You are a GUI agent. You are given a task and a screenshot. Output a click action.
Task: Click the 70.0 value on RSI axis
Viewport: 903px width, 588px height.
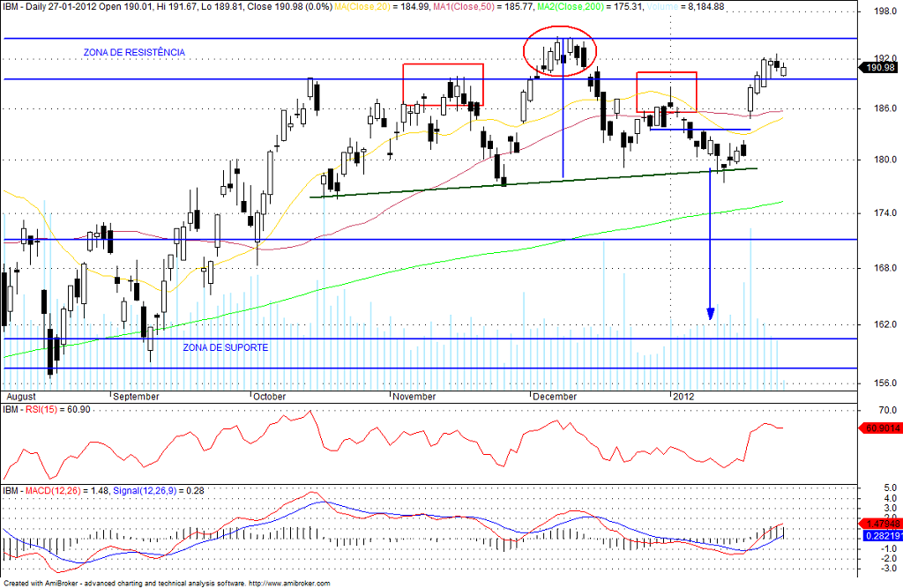[887, 410]
